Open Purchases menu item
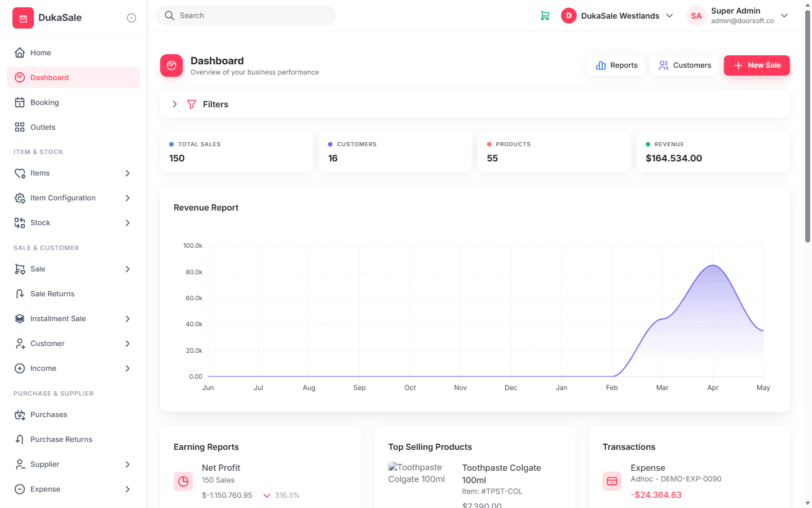Image resolution: width=812 pixels, height=508 pixels. coord(73,415)
